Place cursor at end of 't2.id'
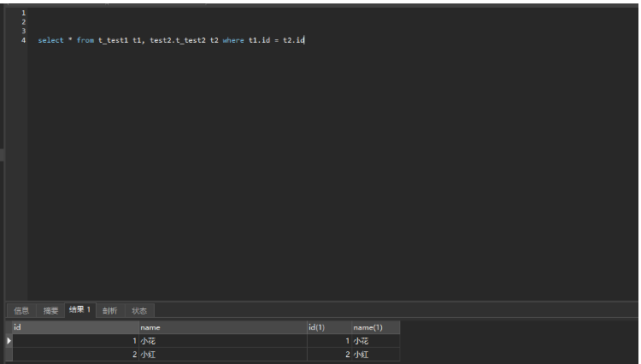This screenshot has width=641, height=364. pyautogui.click(x=304, y=40)
